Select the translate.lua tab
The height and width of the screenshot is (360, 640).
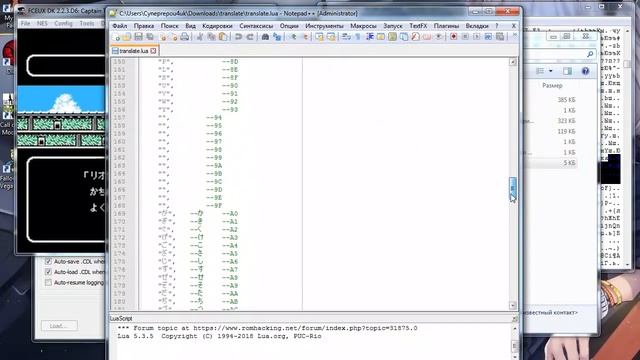pyautogui.click(x=134, y=51)
